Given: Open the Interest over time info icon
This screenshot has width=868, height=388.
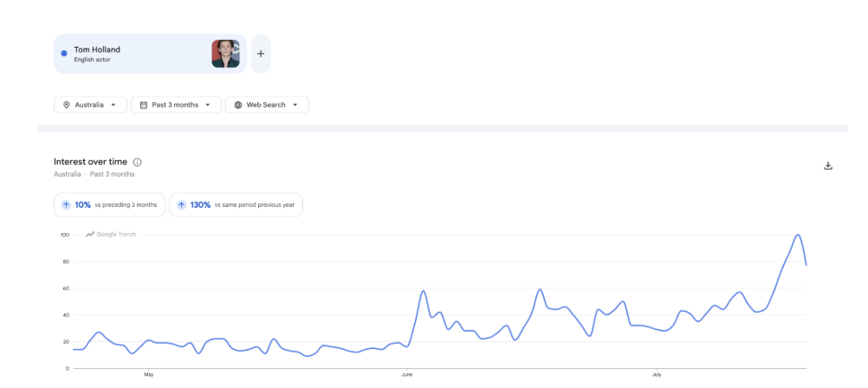Looking at the screenshot, I should coord(137,162).
